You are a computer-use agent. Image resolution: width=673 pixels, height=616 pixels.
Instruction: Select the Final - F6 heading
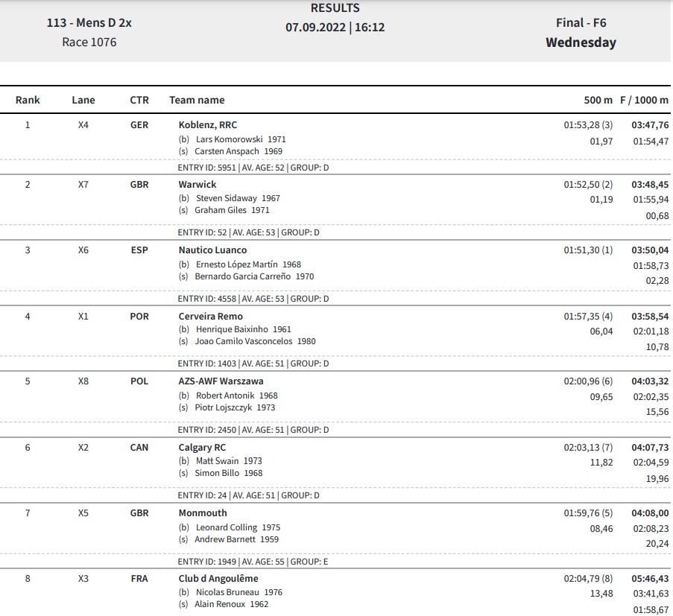click(581, 23)
